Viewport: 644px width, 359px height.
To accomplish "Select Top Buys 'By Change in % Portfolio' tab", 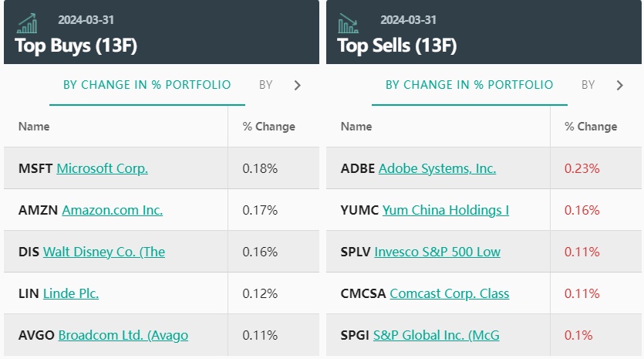I will point(147,85).
